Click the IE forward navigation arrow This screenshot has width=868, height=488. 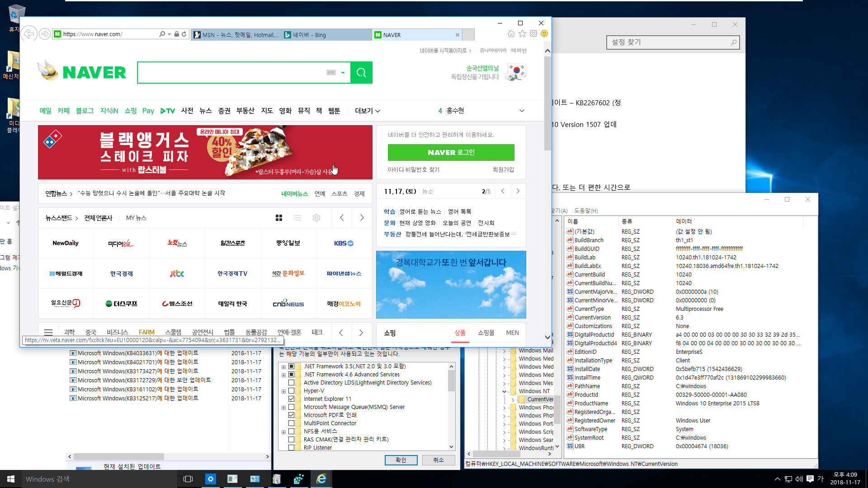click(44, 34)
